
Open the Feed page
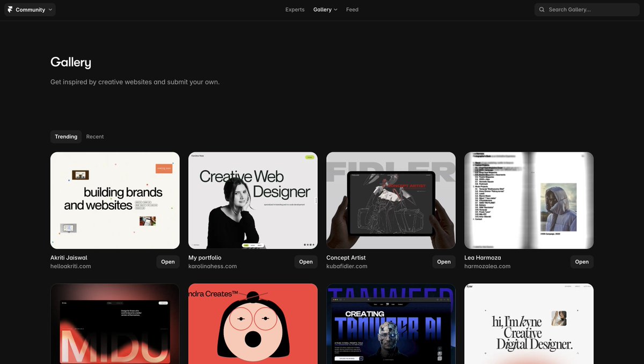tap(352, 10)
